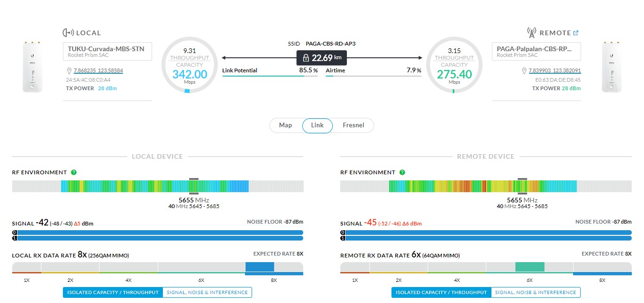Screen dimensions: 644x303
Task: Click the Remote coordinates location pin icon
Action: [x=524, y=71]
